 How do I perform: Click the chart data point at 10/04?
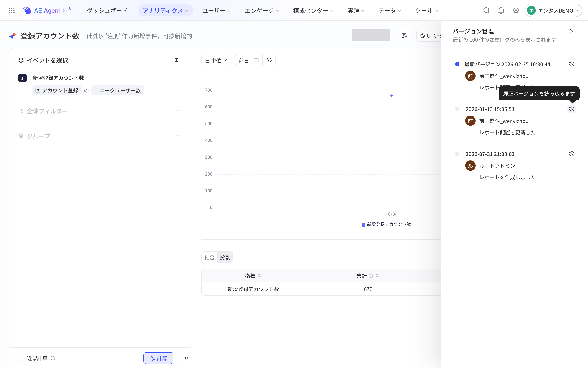391,96
